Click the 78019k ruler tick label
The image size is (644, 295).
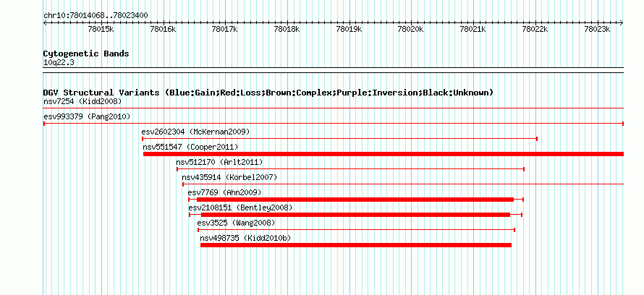coord(349,29)
